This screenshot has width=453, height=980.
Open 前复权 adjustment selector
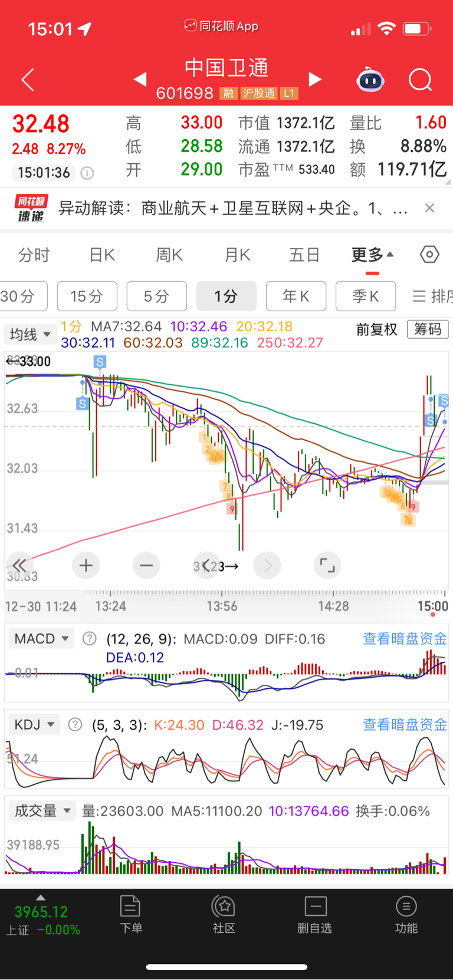pos(376,329)
